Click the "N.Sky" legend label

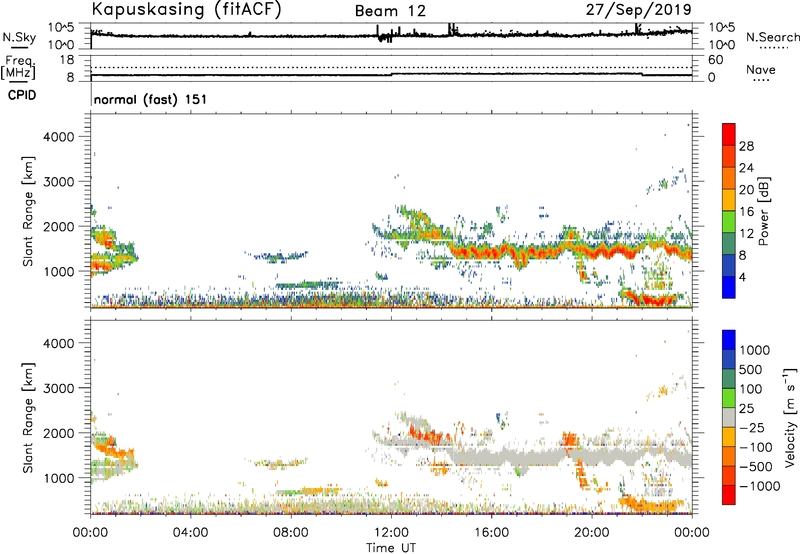point(19,37)
